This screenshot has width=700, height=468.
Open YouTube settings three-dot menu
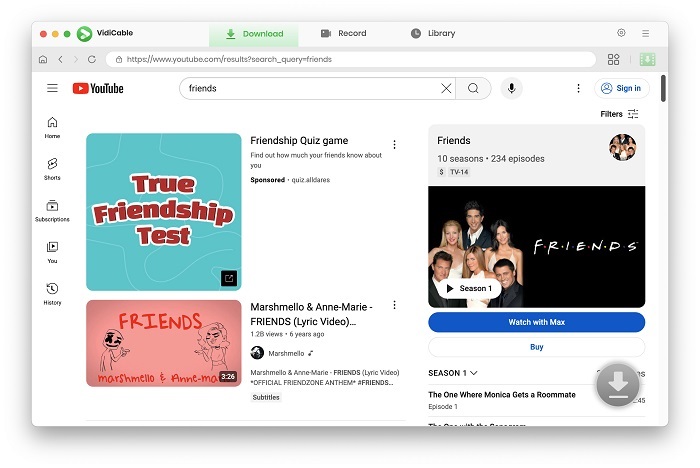point(578,88)
